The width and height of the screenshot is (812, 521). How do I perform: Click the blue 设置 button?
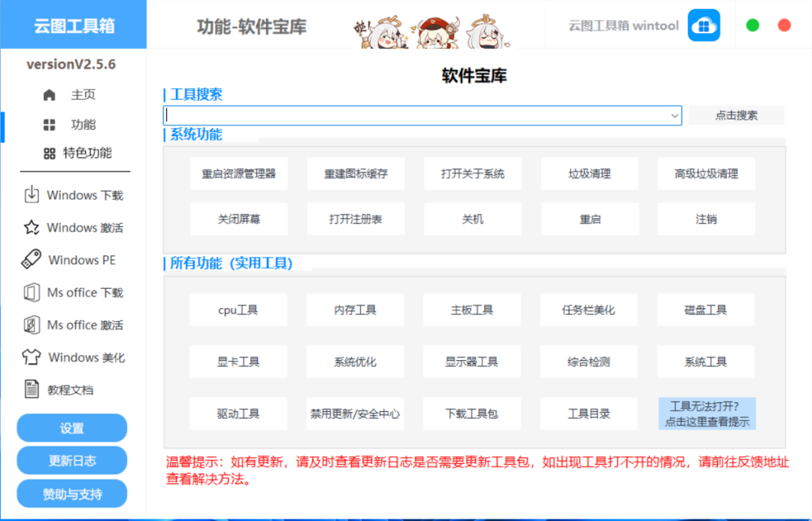[x=72, y=429]
